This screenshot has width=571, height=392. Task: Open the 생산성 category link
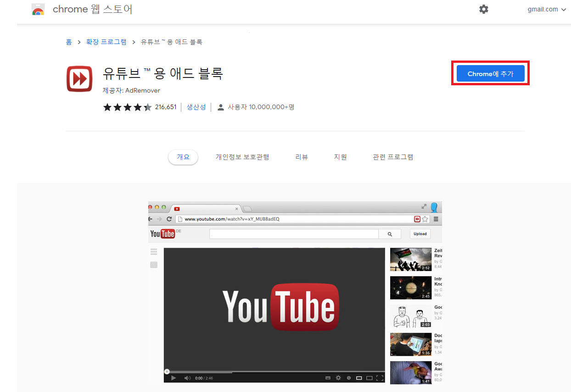point(196,107)
